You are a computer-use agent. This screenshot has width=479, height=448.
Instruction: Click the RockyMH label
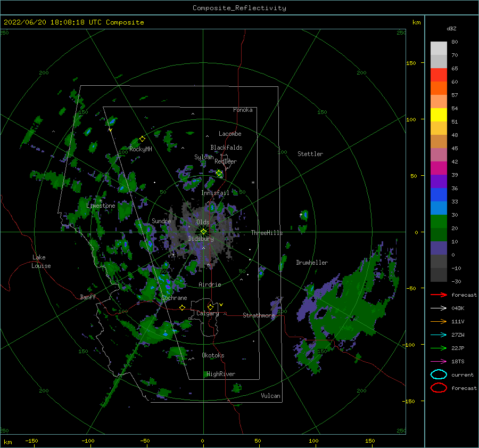(x=141, y=149)
